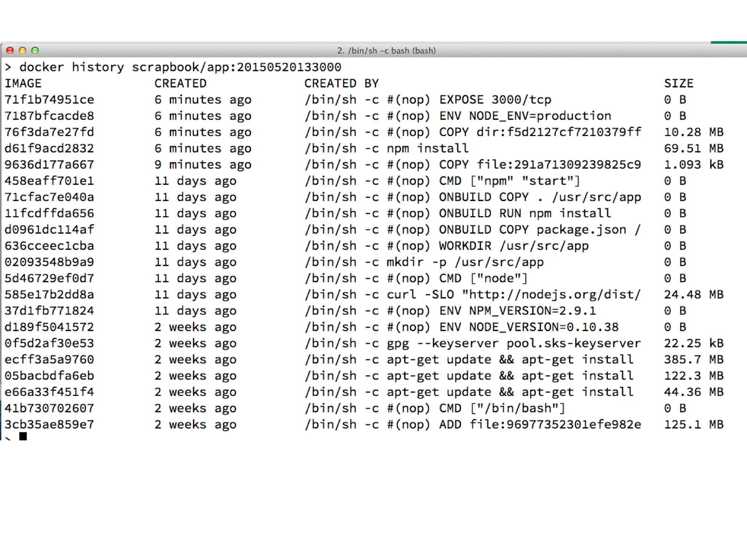Screen dimensions: 747x560
Task: Click the CREATED BY column header
Action: tap(341, 83)
